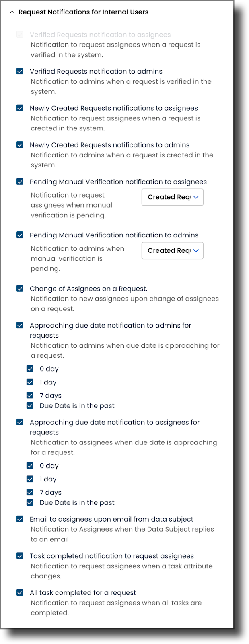Toggle Due Date is in the past for admins

[x=30, y=405]
